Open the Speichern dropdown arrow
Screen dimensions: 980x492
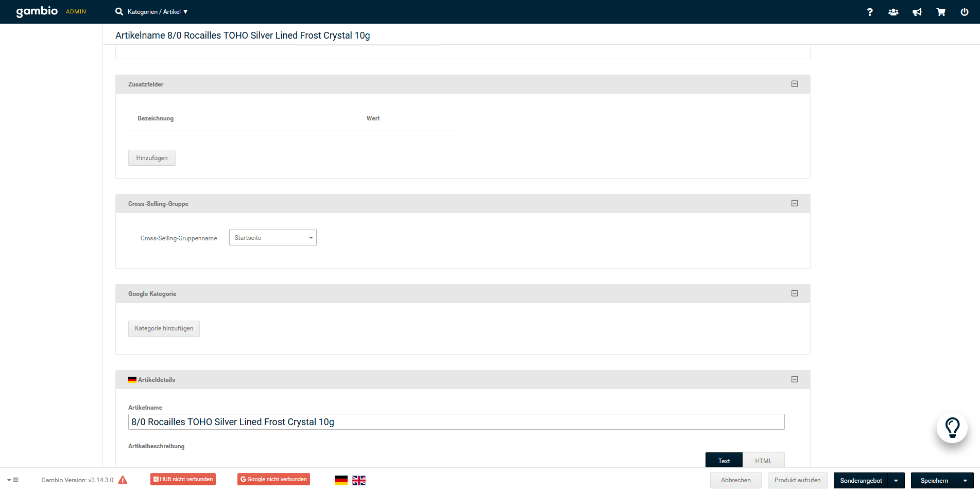tap(965, 481)
